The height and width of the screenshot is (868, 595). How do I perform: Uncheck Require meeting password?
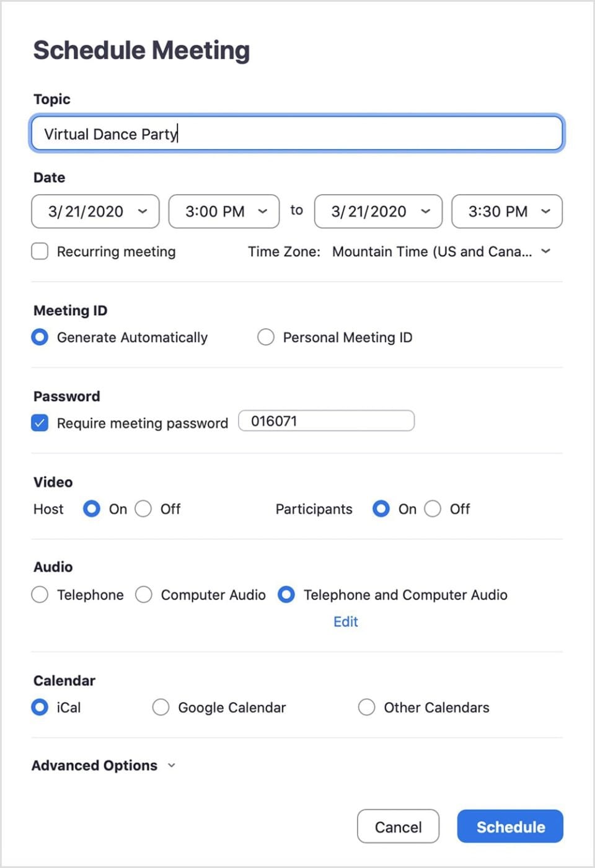click(x=40, y=423)
